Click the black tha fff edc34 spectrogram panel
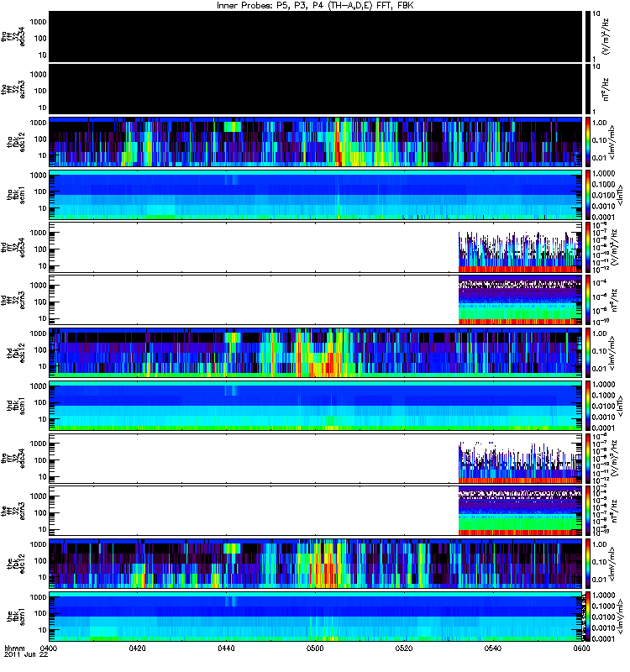The image size is (630, 672). [x=316, y=36]
